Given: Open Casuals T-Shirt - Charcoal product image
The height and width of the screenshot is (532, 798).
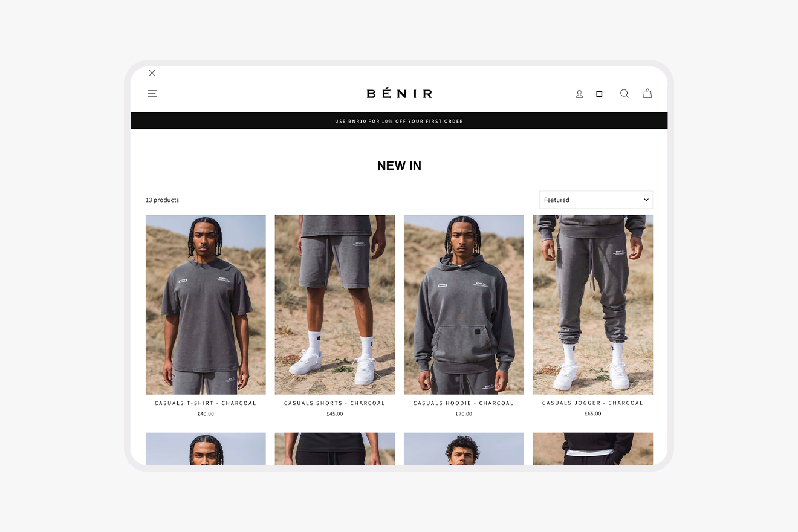Looking at the screenshot, I should tap(206, 305).
